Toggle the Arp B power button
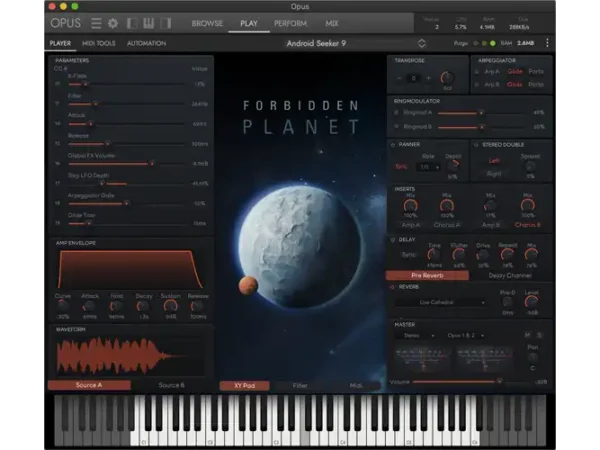This screenshot has width=600, height=450. (x=477, y=84)
